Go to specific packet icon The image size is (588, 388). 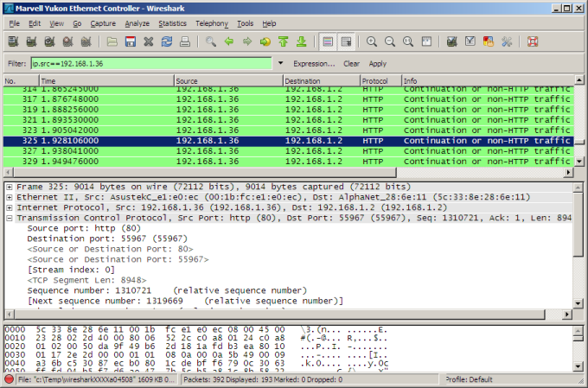[x=265, y=41]
